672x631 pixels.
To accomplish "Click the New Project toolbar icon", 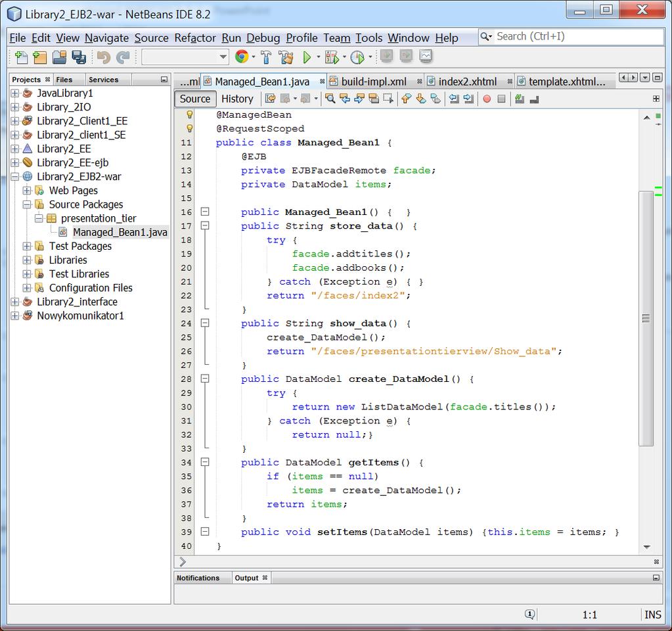I will tap(40, 57).
